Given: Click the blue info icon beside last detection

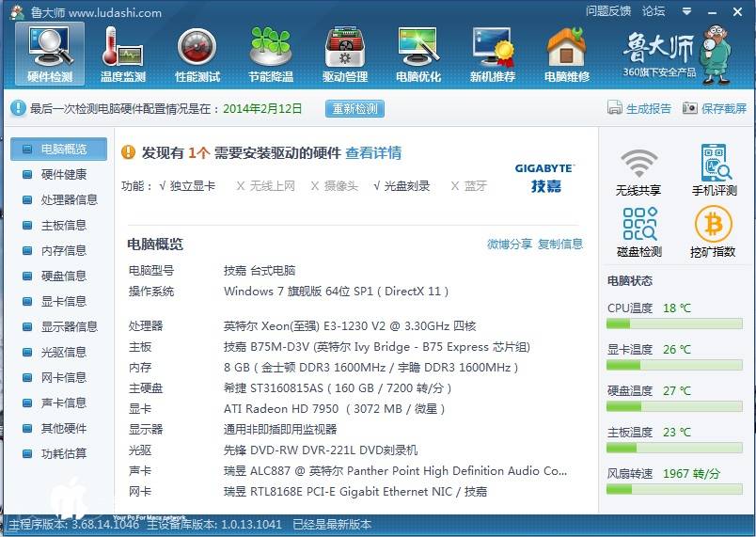Looking at the screenshot, I should pos(18,107).
